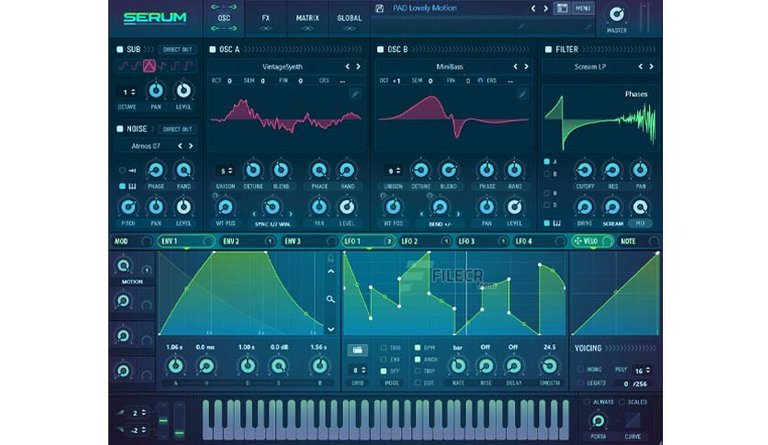Select the next noise sample arrow
This screenshot has height=445, width=768.
pyautogui.click(x=191, y=146)
